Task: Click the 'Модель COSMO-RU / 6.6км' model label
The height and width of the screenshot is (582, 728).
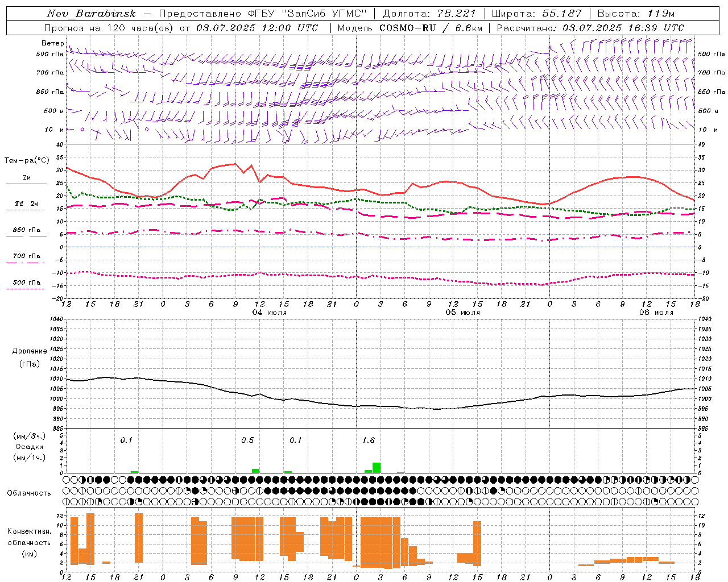Action: 410,28
